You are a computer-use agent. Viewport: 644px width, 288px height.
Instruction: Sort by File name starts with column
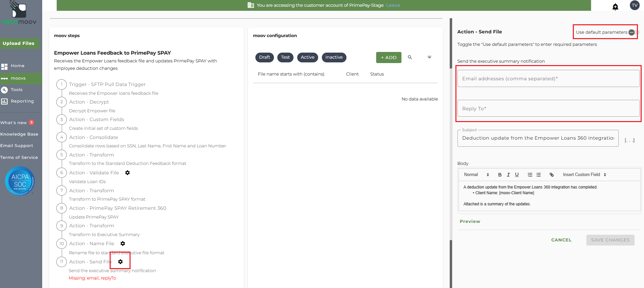point(291,74)
